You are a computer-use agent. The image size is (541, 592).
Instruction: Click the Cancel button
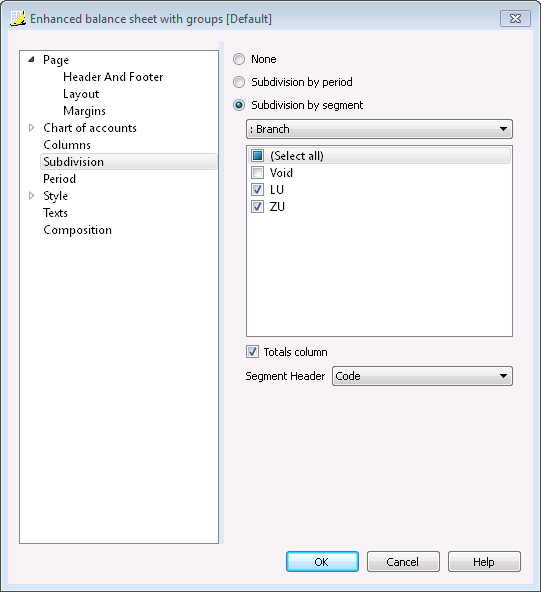point(403,562)
